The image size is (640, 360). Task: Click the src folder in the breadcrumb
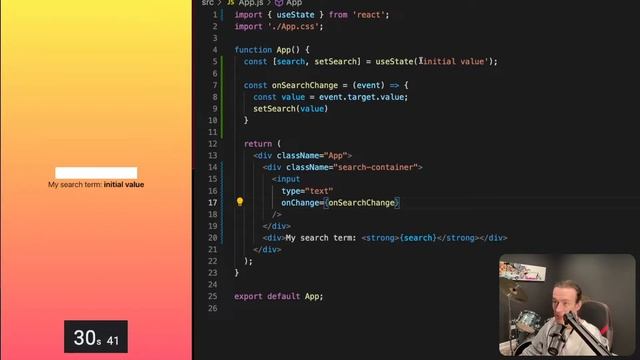click(208, 3)
